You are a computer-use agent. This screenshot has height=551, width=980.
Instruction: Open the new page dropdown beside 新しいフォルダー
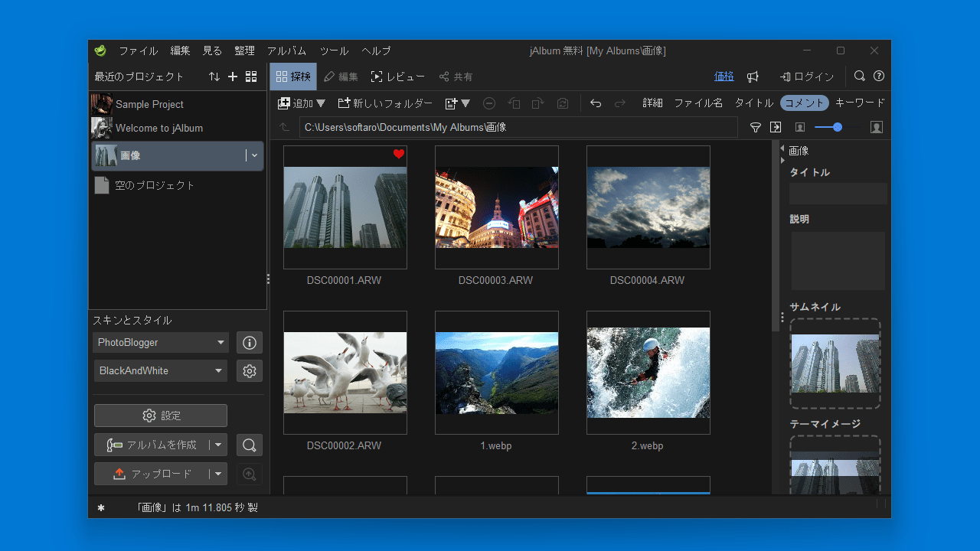point(458,103)
